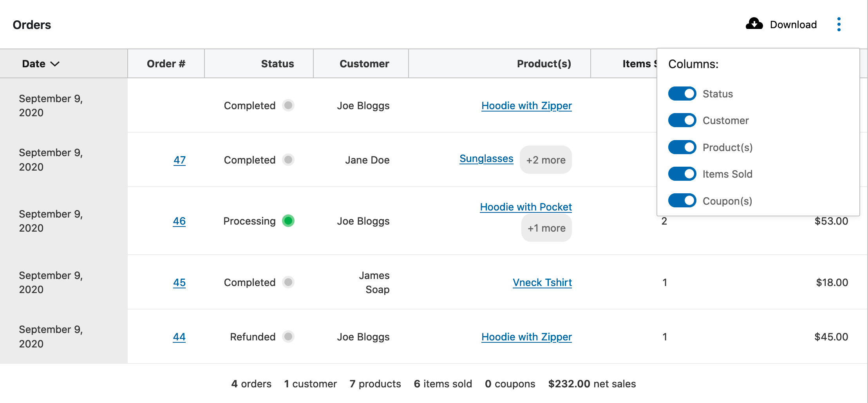The height and width of the screenshot is (403, 868).
Task: Expand the +1 more products on order 46
Action: coord(546,227)
